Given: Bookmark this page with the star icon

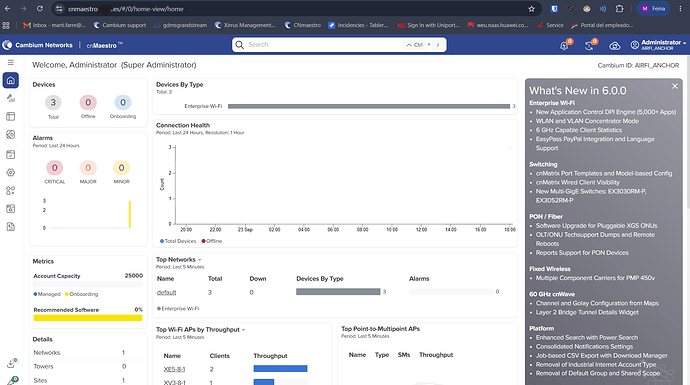Looking at the screenshot, I should click(x=531, y=9).
